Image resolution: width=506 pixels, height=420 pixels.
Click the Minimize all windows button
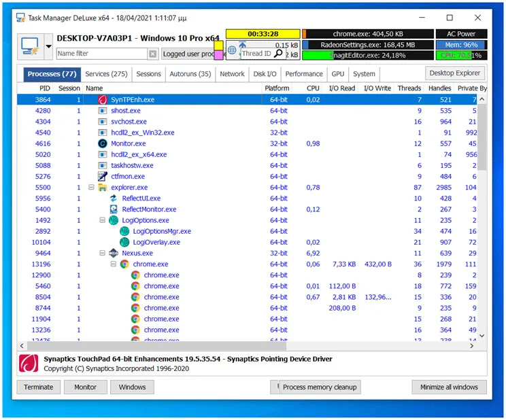tap(449, 387)
